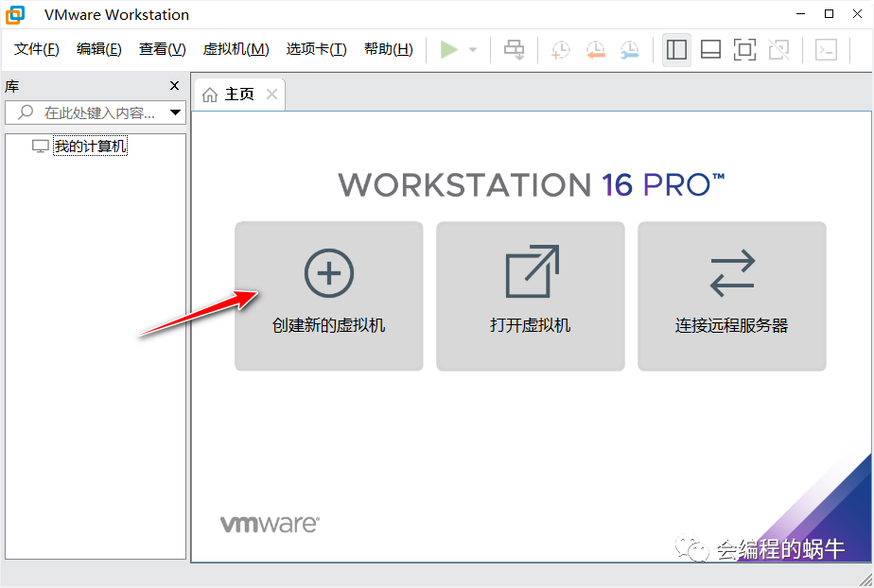Screen dimensions: 874x588
Task: Click the 打开虚拟机 button
Action: coord(530,296)
